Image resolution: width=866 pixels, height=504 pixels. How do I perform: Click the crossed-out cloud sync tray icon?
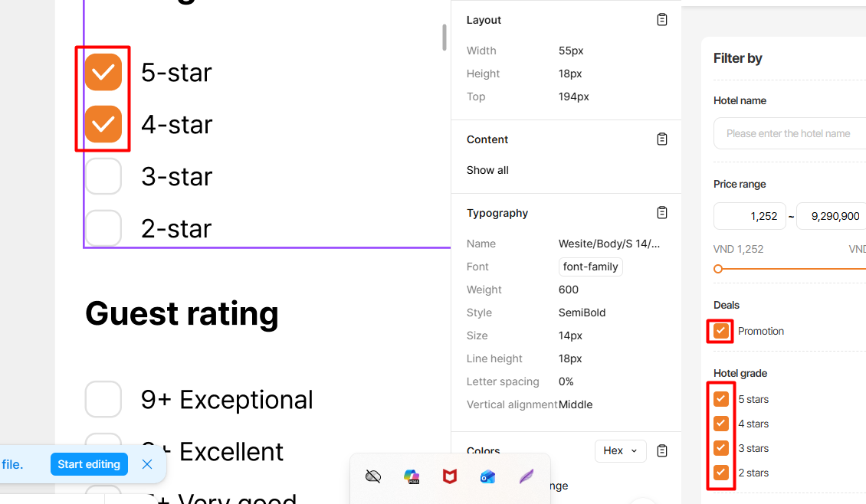coord(373,477)
